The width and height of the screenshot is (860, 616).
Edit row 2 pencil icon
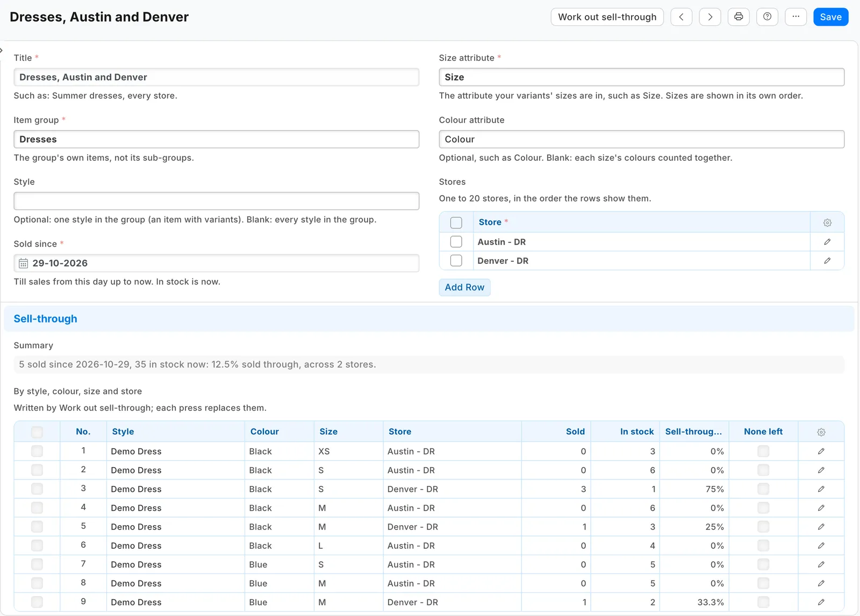tap(821, 470)
